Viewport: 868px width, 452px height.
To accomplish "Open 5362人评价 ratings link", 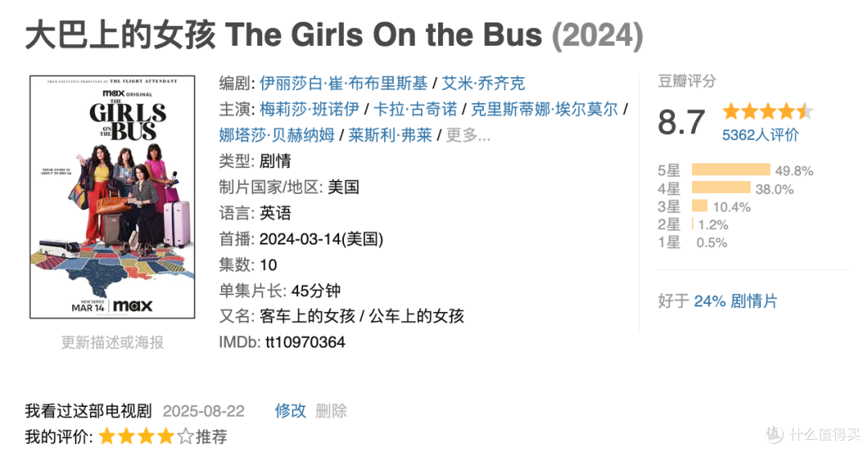I will coord(760,134).
